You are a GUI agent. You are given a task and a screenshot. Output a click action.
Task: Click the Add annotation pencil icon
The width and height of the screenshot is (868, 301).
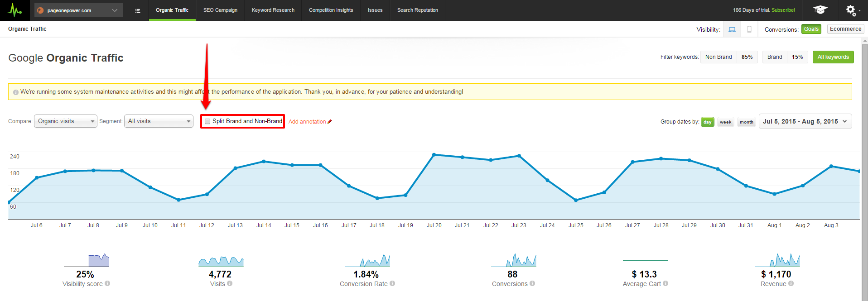pos(330,121)
